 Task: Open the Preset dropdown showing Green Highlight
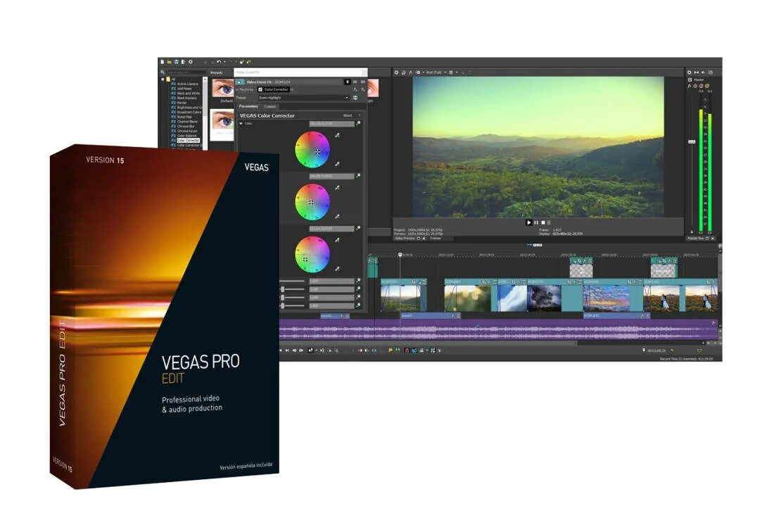tap(303, 98)
